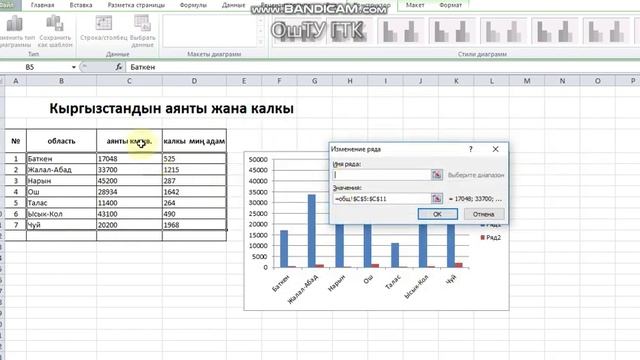Click cell with value 45200
Image resolution: width=640 pixels, height=360 pixels.
pyautogui.click(x=129, y=180)
